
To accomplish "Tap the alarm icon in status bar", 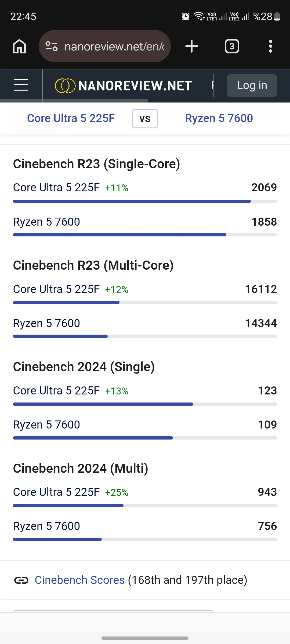I will click(186, 17).
